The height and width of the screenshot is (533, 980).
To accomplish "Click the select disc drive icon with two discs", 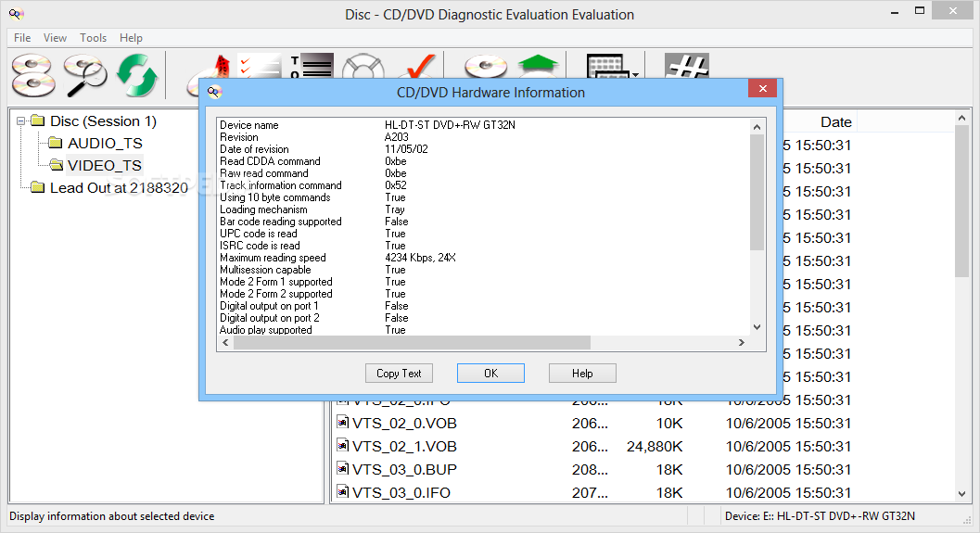I will [x=33, y=76].
